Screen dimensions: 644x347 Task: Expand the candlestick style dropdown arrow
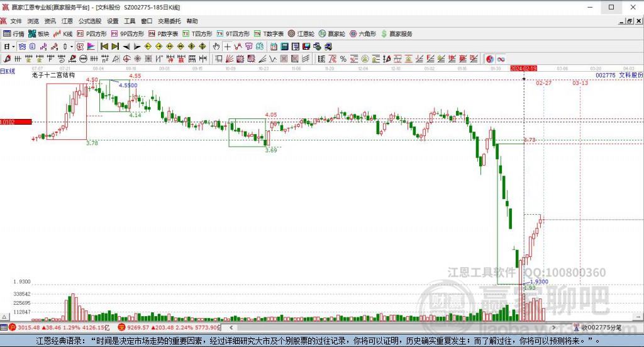[72, 47]
